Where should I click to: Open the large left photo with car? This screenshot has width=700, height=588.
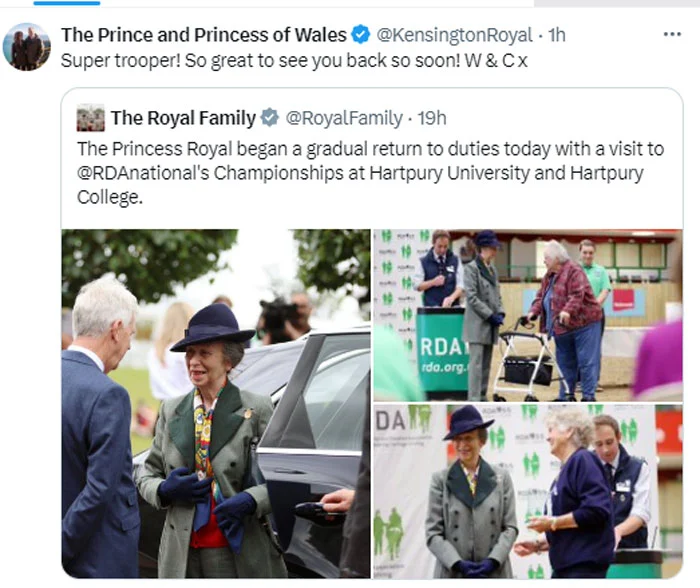pos(215,404)
